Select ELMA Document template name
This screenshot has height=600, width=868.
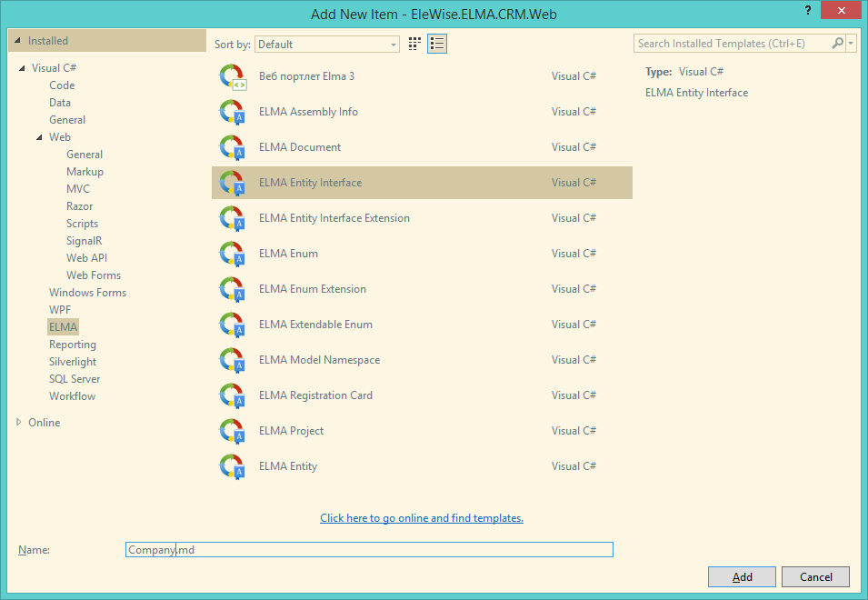pos(299,147)
